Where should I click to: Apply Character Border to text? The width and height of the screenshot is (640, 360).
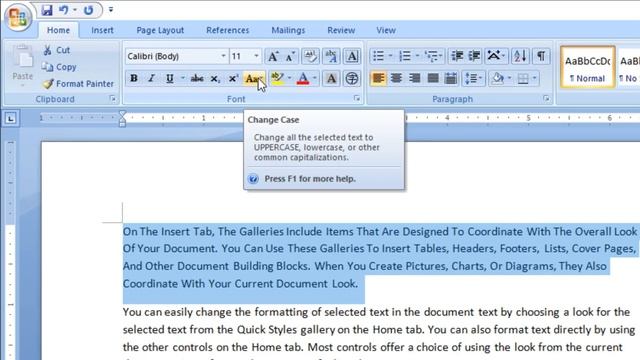click(x=351, y=56)
